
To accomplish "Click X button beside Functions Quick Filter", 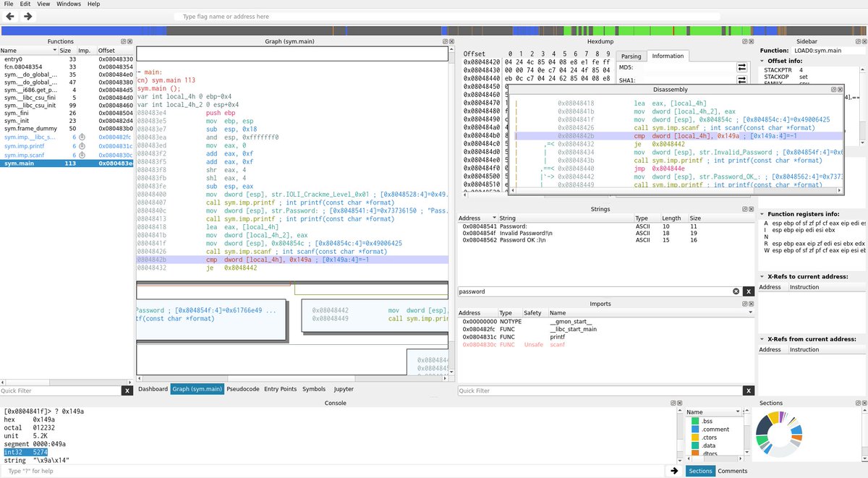I will pos(127,390).
